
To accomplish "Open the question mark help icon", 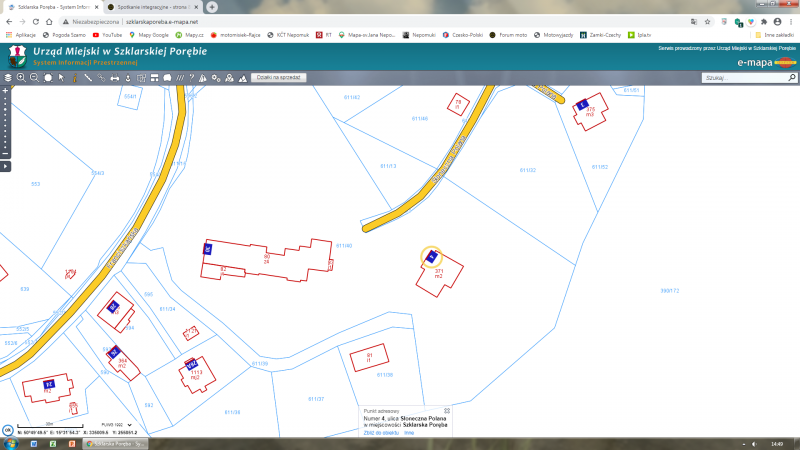I will coord(191,77).
